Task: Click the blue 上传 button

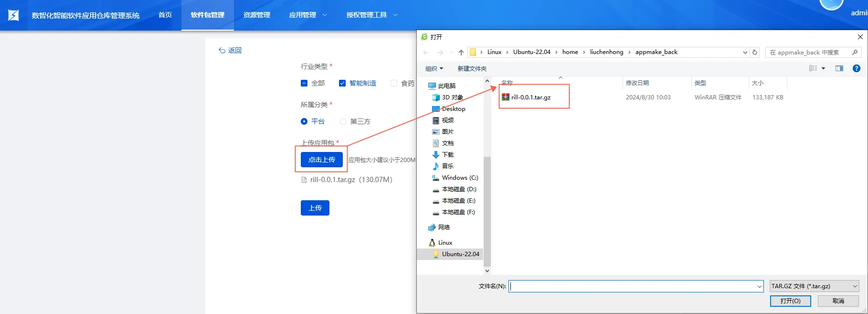Action: (315, 208)
